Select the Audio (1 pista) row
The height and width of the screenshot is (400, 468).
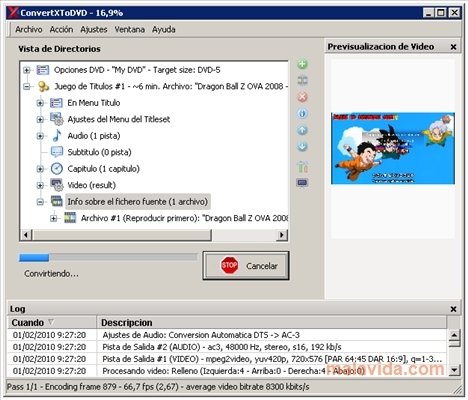click(94, 136)
